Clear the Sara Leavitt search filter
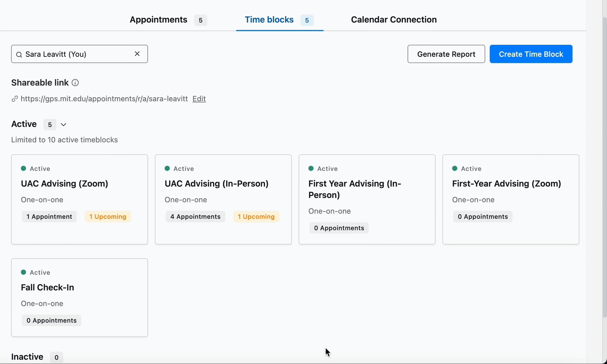This screenshot has height=364, width=607. pyautogui.click(x=137, y=54)
